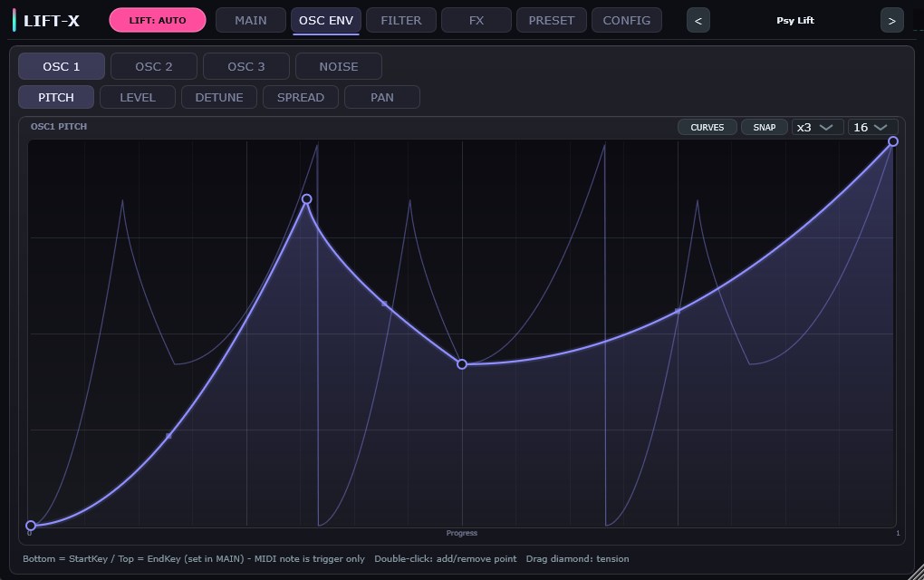Viewport: 924px width, 580px height.
Task: Open the x3 repeat multiplier dropdown
Action: pyautogui.click(x=817, y=127)
